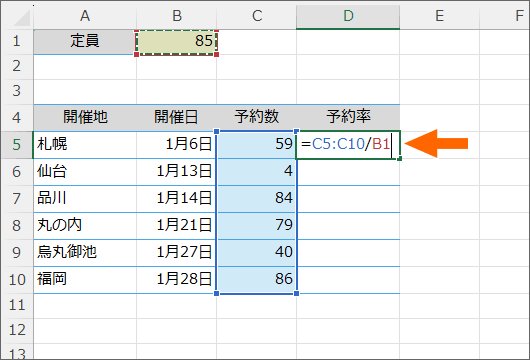Viewport: 530px width, 360px height.
Task: Click the cell containing 仙台
Action: (x=85, y=172)
